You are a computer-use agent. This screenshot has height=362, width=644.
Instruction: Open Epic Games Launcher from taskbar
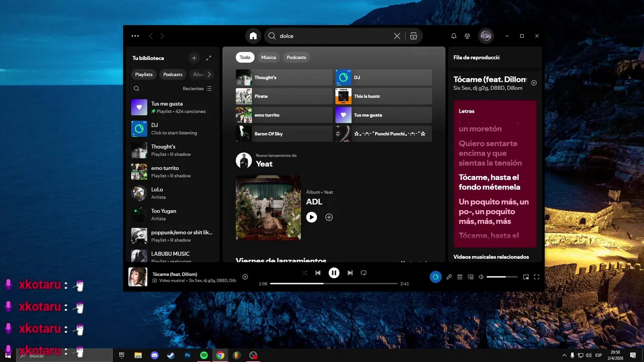(x=122, y=355)
